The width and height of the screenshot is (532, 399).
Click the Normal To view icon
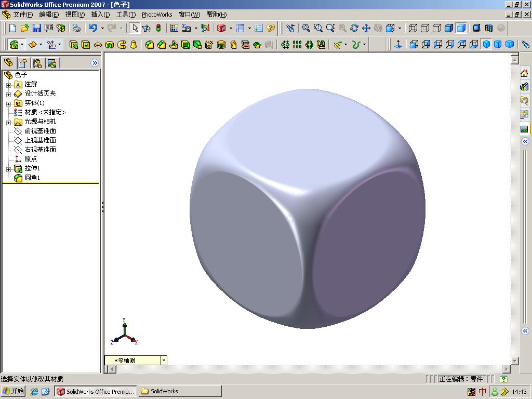click(398, 45)
